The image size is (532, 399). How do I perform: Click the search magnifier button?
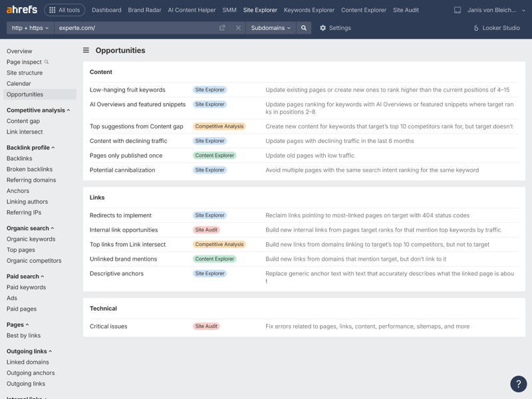point(304,28)
